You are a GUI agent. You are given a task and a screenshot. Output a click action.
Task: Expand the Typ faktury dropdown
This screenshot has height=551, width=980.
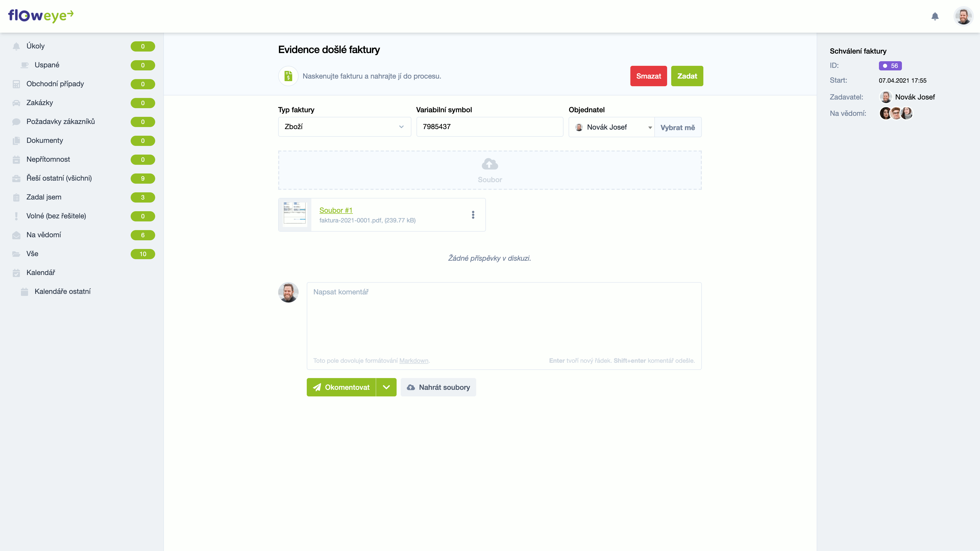click(x=344, y=127)
